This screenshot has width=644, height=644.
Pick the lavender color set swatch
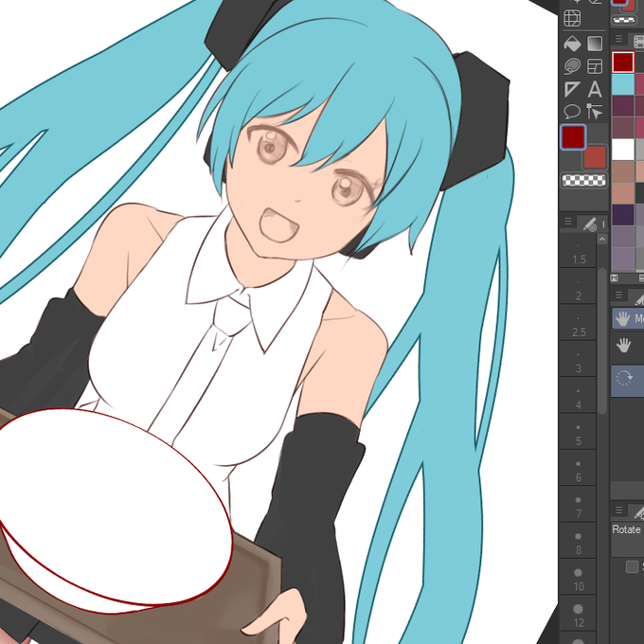pyautogui.click(x=623, y=258)
